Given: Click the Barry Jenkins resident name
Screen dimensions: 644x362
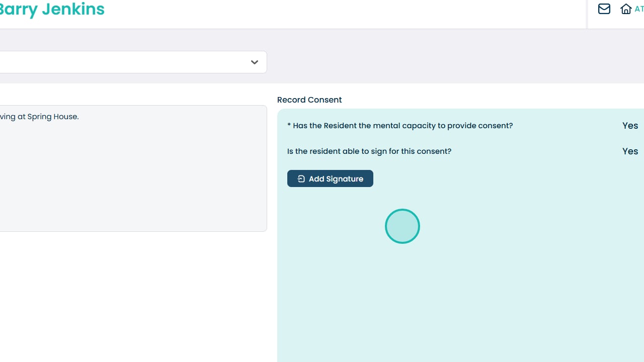Looking at the screenshot, I should click(x=52, y=9).
